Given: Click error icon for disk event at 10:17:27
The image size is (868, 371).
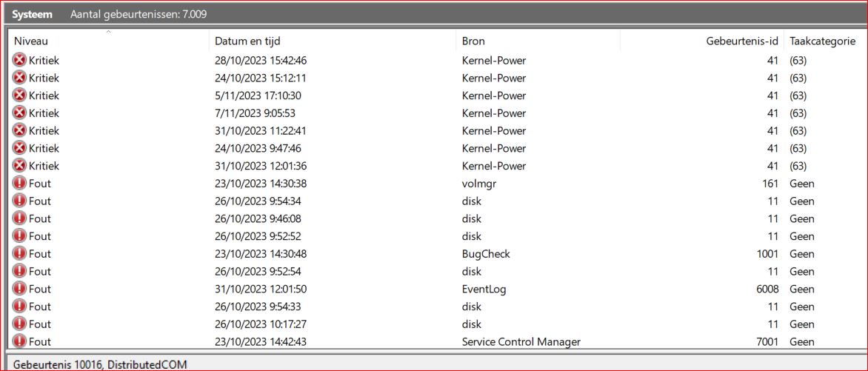Looking at the screenshot, I should (19, 324).
